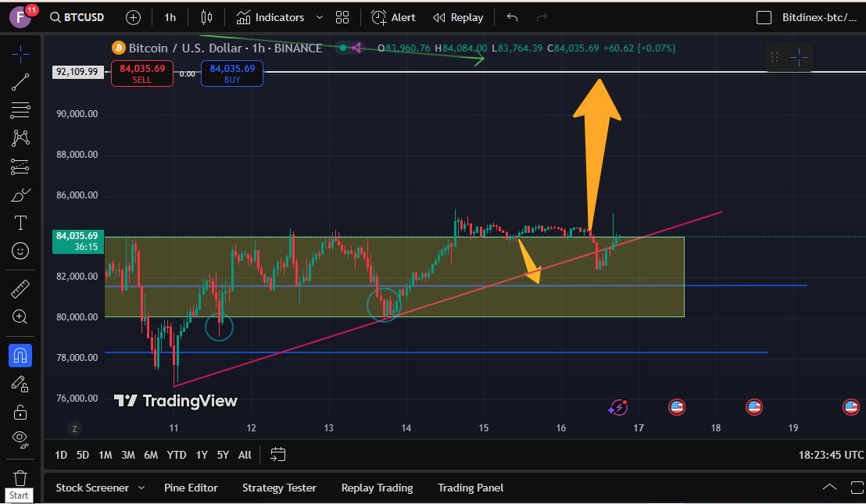This screenshot has height=504, width=866.
Task: Expand the Stock Screener dropdown chevron
Action: 141,488
